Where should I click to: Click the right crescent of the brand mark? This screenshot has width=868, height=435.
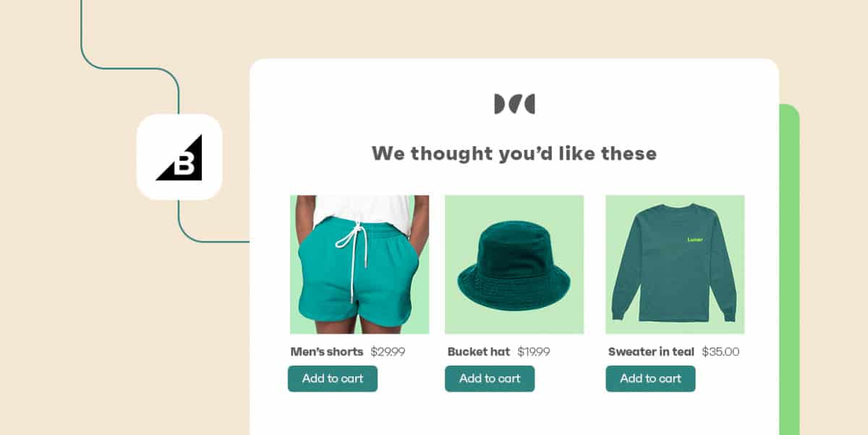(x=529, y=103)
